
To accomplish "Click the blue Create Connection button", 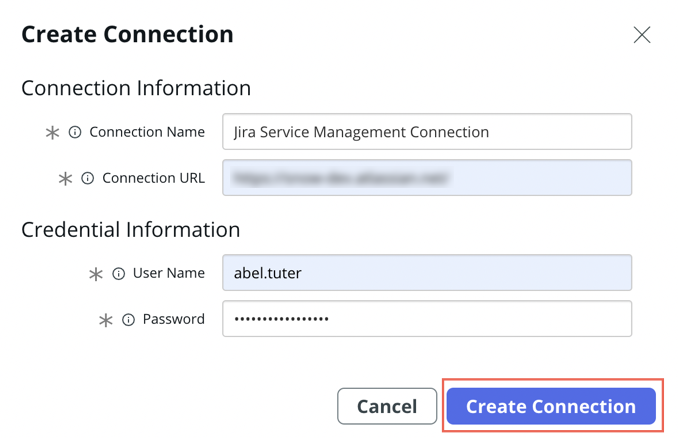I will (x=551, y=406).
